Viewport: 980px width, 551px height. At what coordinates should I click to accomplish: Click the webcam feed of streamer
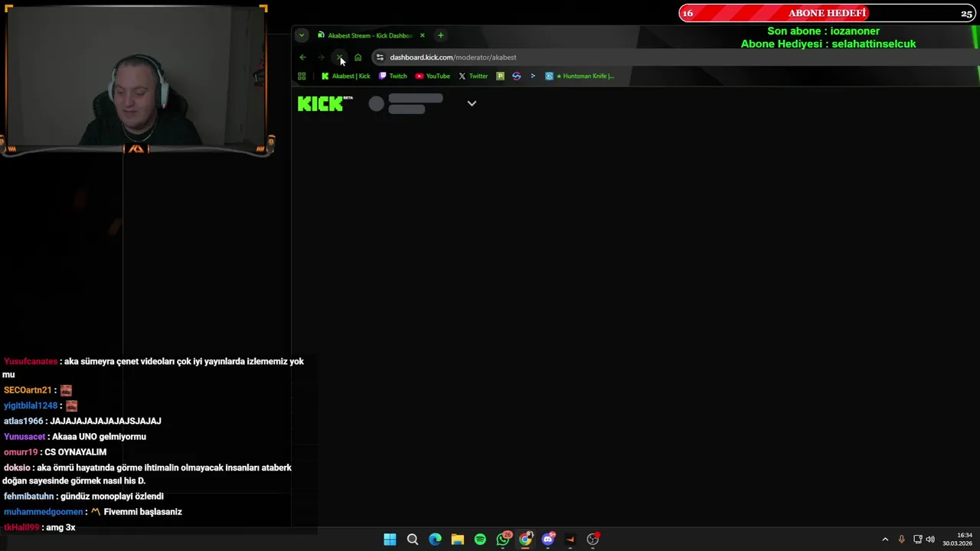[136, 77]
